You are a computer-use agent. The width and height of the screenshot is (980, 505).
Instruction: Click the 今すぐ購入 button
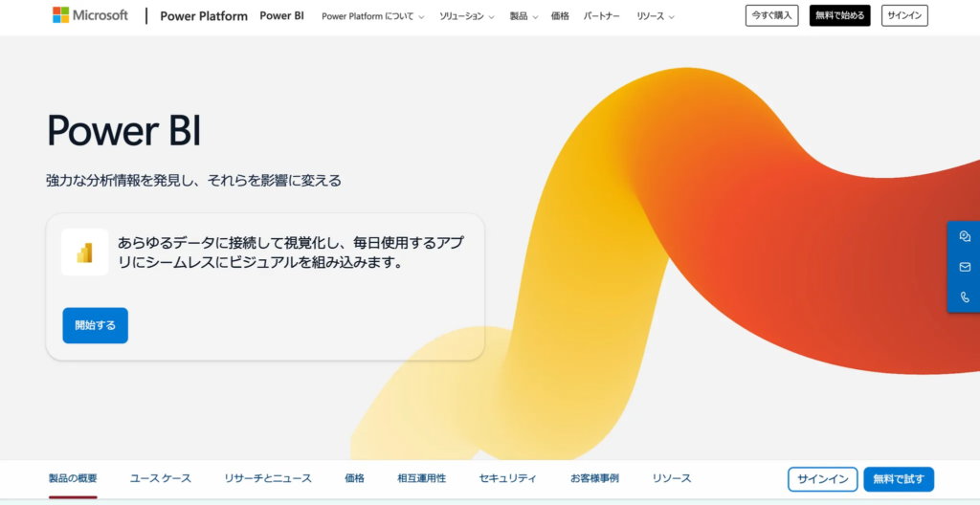772,15
